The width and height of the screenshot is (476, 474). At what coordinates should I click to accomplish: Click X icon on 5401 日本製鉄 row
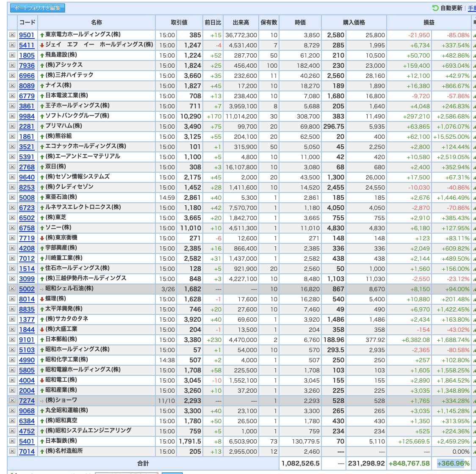(12, 441)
